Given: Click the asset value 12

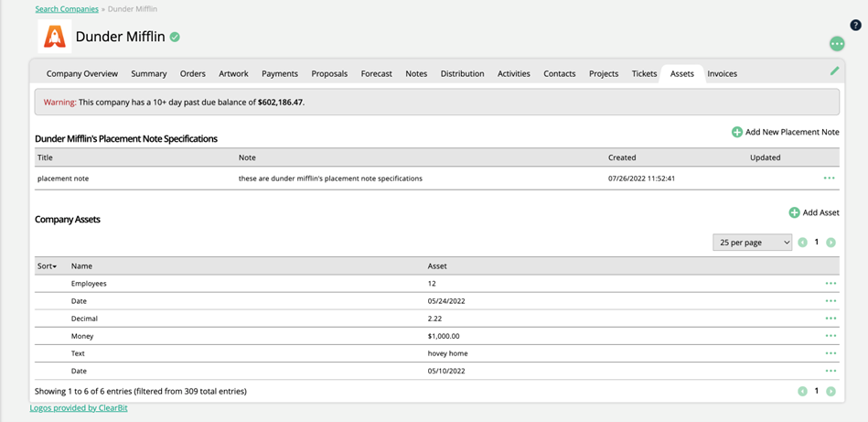Looking at the screenshot, I should [432, 284].
